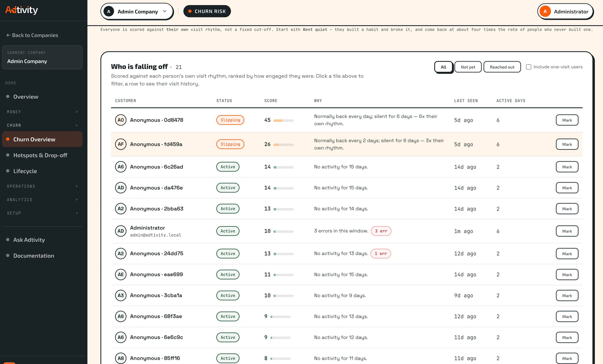
Task: Click the Active badge for Anonymous 6c26ad
Action: 227,167
